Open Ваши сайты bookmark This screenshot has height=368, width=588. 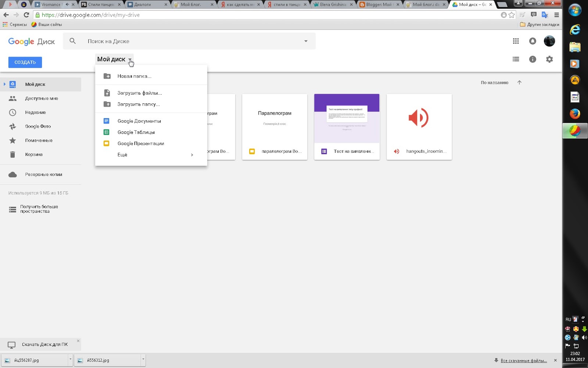[47, 25]
